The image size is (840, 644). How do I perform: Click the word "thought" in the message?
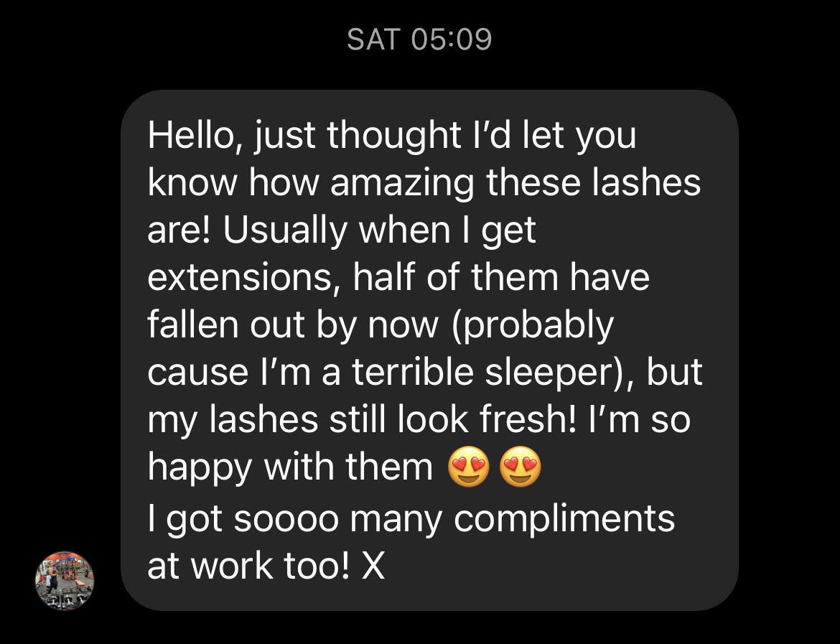(394, 136)
